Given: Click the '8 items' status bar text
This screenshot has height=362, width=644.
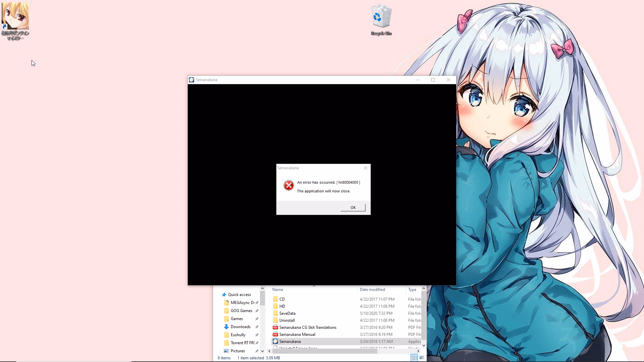Looking at the screenshot, I should (224, 358).
